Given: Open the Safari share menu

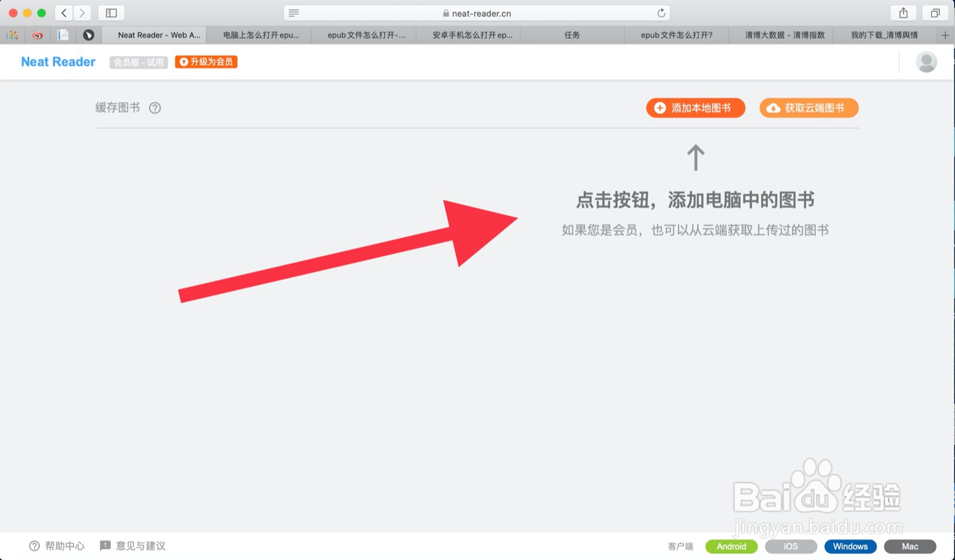Looking at the screenshot, I should (x=904, y=13).
